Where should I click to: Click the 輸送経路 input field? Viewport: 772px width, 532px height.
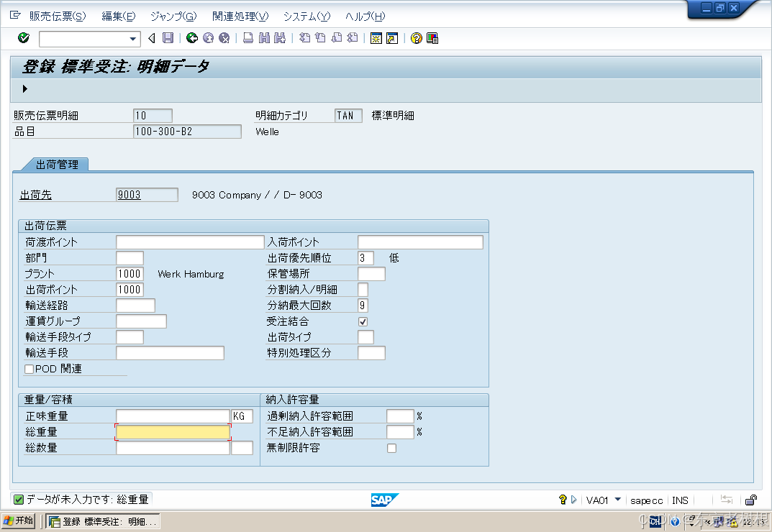point(135,306)
